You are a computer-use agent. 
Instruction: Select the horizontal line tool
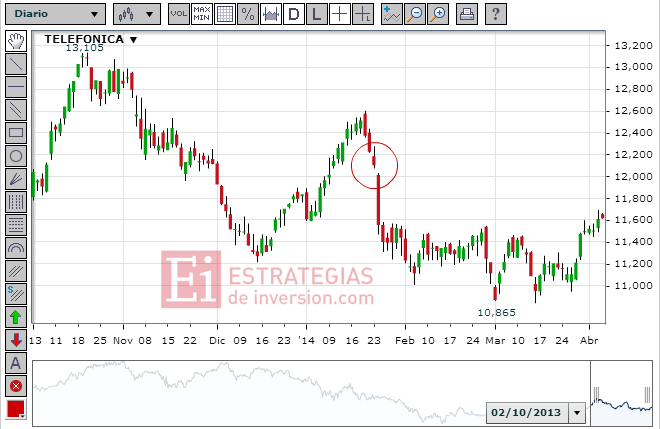point(16,87)
